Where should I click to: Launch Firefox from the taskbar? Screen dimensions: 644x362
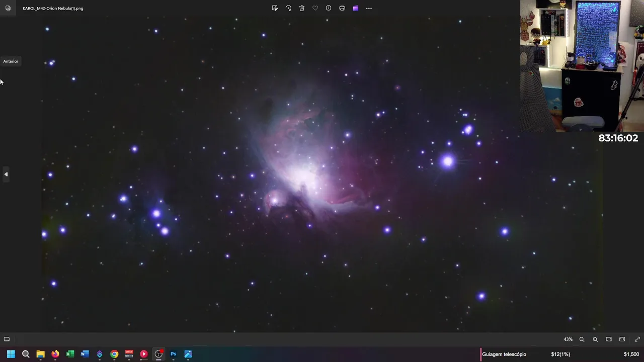tap(55, 354)
